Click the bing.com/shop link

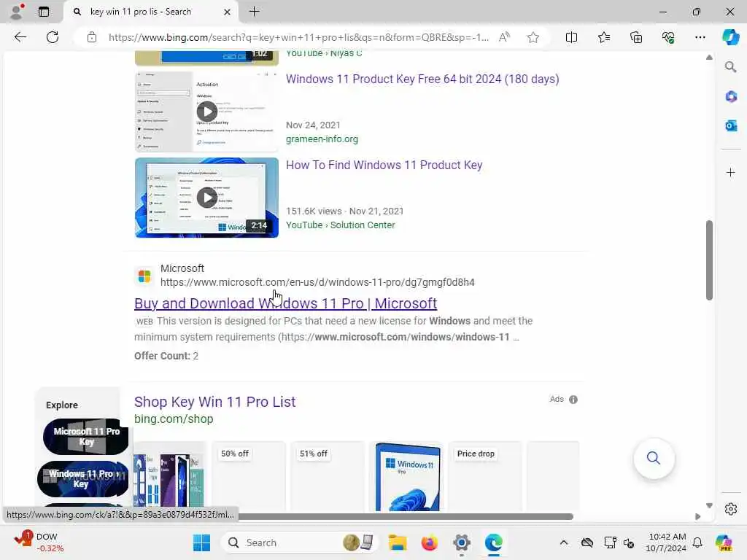[x=174, y=419]
